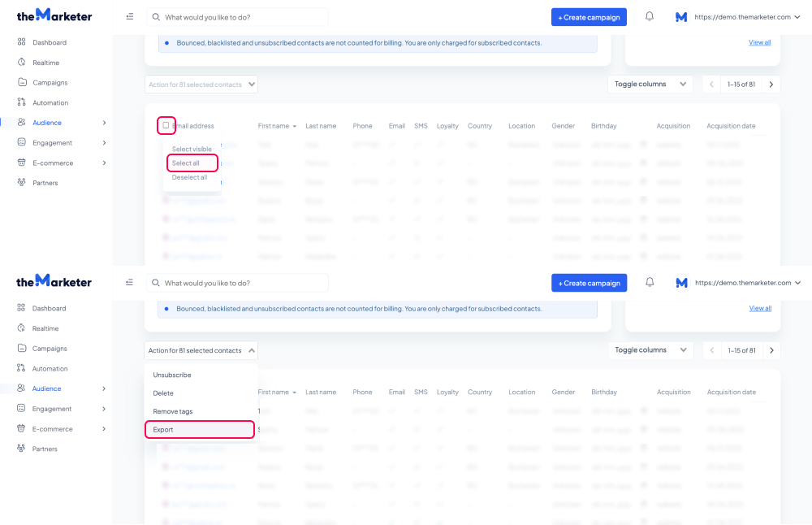
Task: Collapse sidebar with lower screenshot menu icon
Action: (x=129, y=283)
